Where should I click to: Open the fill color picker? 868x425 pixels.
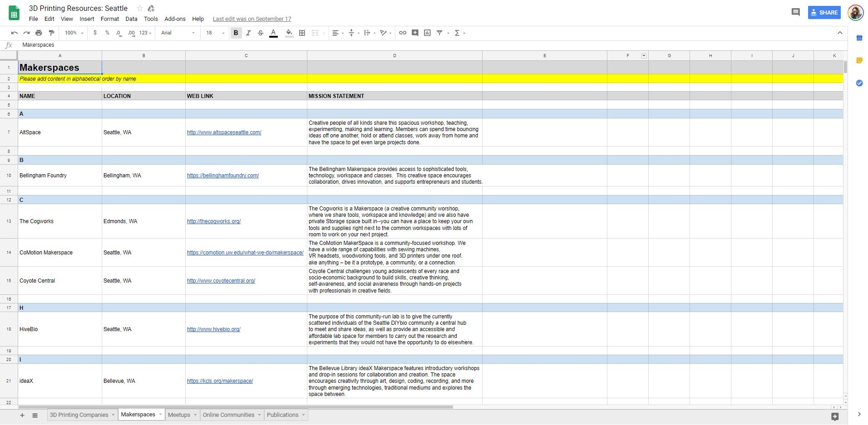click(289, 33)
